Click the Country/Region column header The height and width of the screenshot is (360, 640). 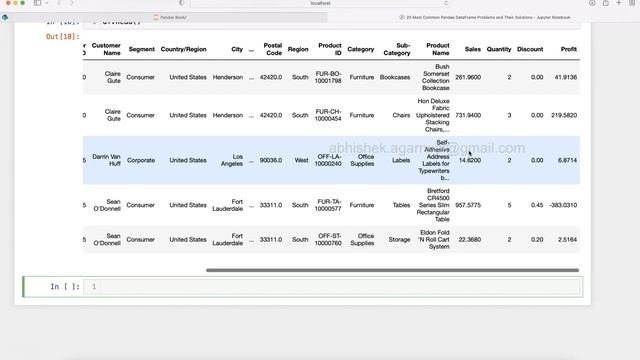coord(183,49)
